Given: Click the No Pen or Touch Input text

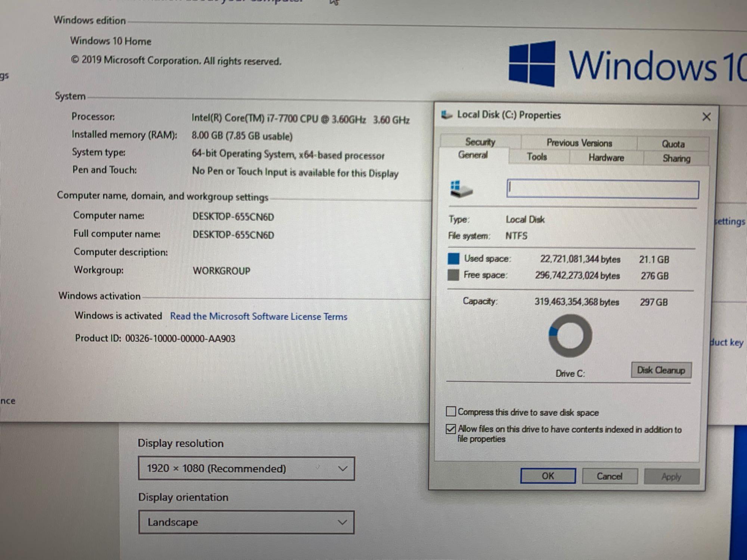Looking at the screenshot, I should pyautogui.click(x=295, y=172).
